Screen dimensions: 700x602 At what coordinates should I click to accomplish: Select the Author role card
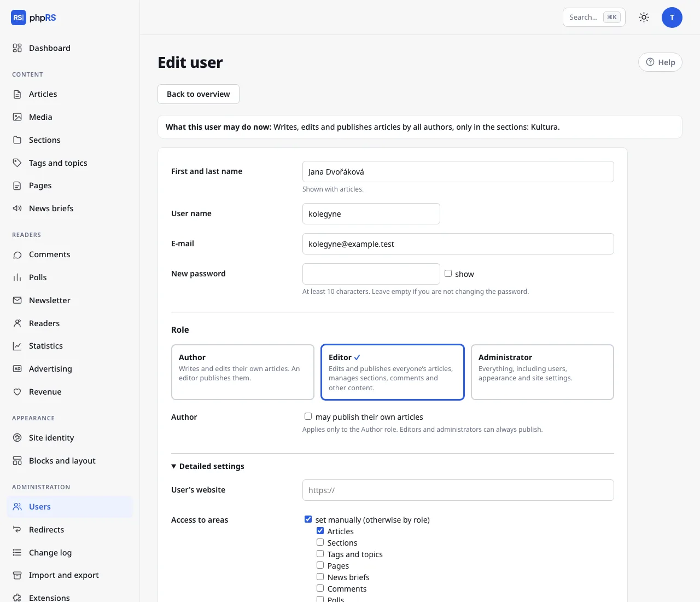click(x=243, y=372)
